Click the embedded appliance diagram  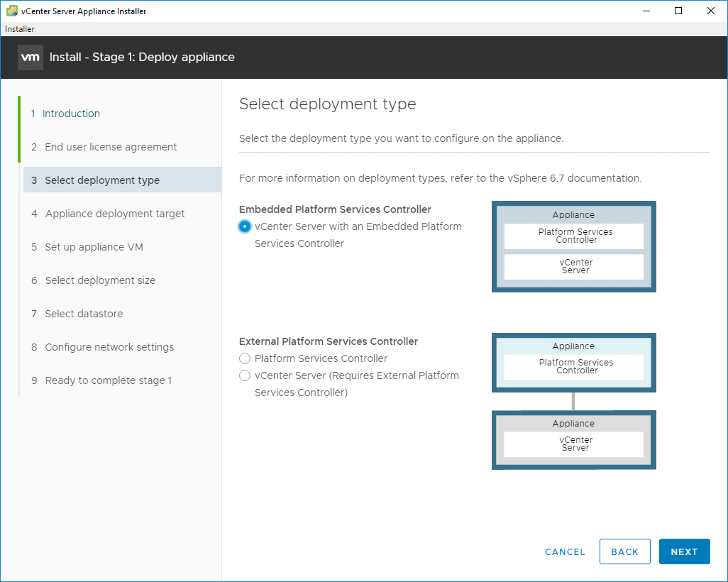coord(573,246)
